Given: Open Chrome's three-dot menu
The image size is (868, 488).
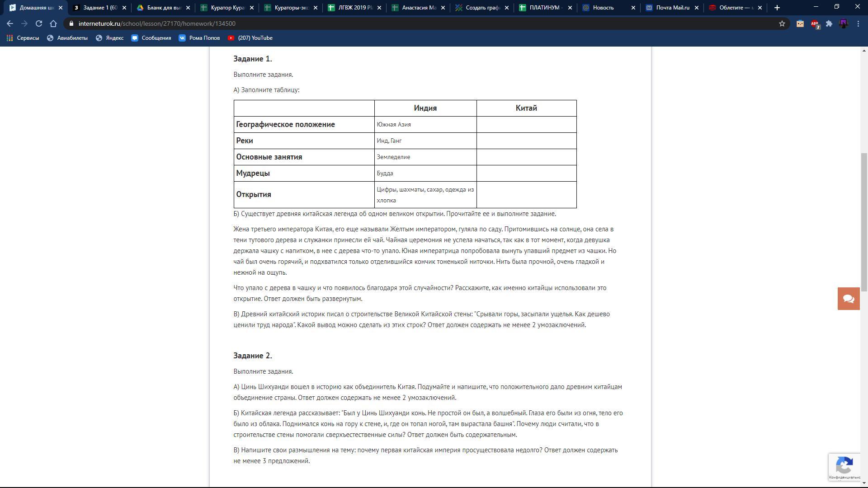Looking at the screenshot, I should pyautogui.click(x=858, y=23).
